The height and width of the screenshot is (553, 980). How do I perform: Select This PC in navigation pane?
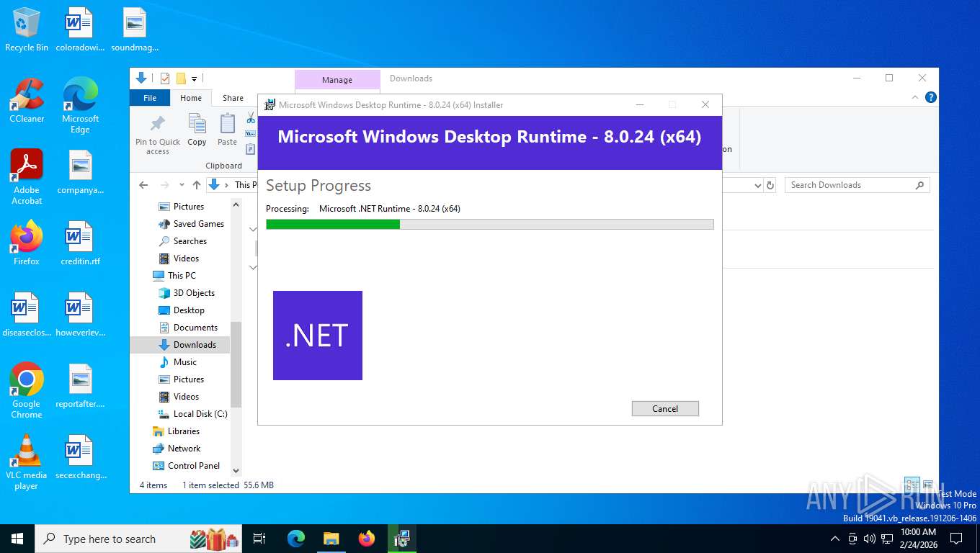[x=174, y=276]
